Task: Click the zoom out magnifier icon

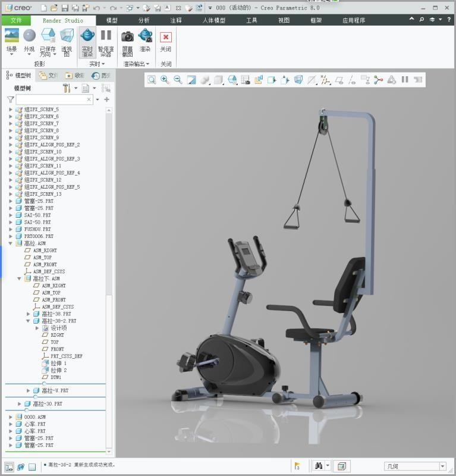Action: pyautogui.click(x=178, y=80)
